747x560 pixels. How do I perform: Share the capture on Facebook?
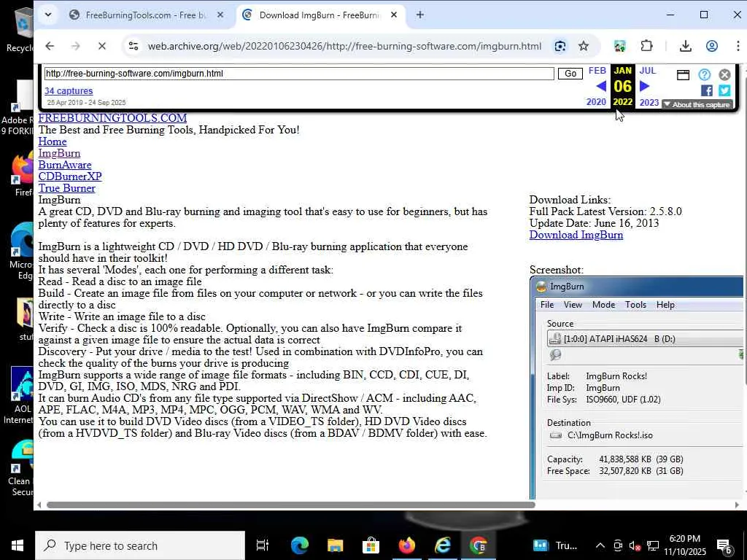706,90
